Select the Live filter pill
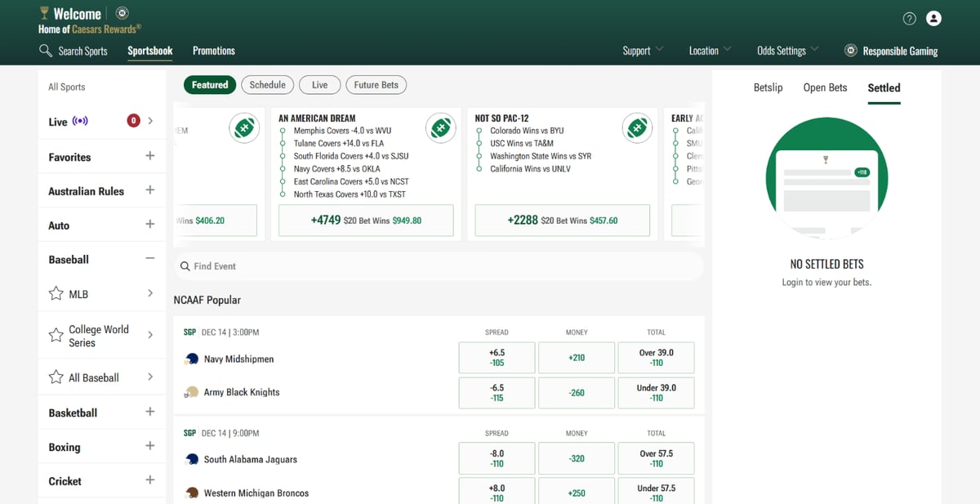Viewport: 980px width, 504px height. tap(319, 85)
